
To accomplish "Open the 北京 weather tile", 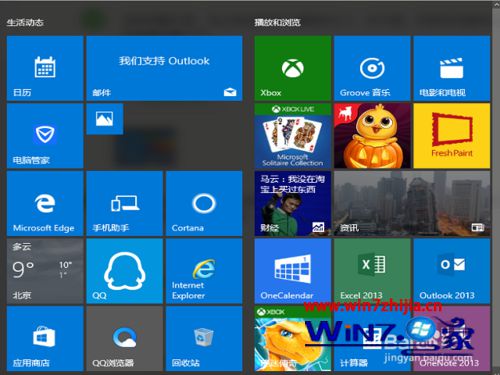I will (x=45, y=271).
